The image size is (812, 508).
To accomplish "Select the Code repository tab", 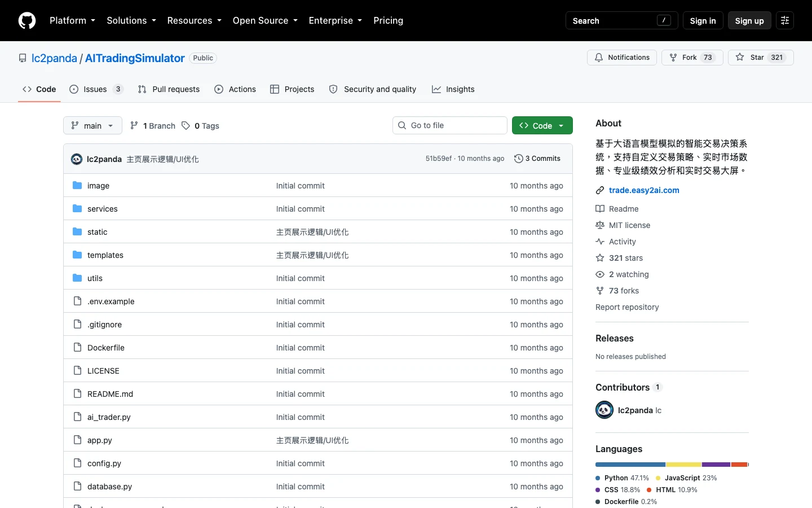I will pyautogui.click(x=39, y=89).
